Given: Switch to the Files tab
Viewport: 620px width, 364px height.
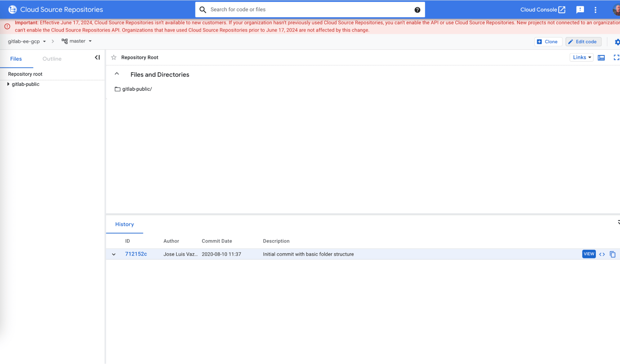Looking at the screenshot, I should [16, 59].
